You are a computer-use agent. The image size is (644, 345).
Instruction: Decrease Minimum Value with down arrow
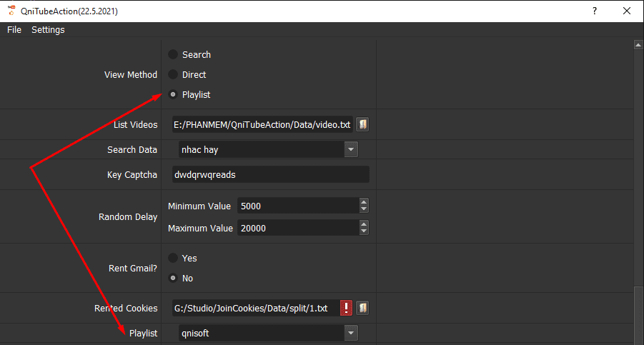pyautogui.click(x=364, y=209)
